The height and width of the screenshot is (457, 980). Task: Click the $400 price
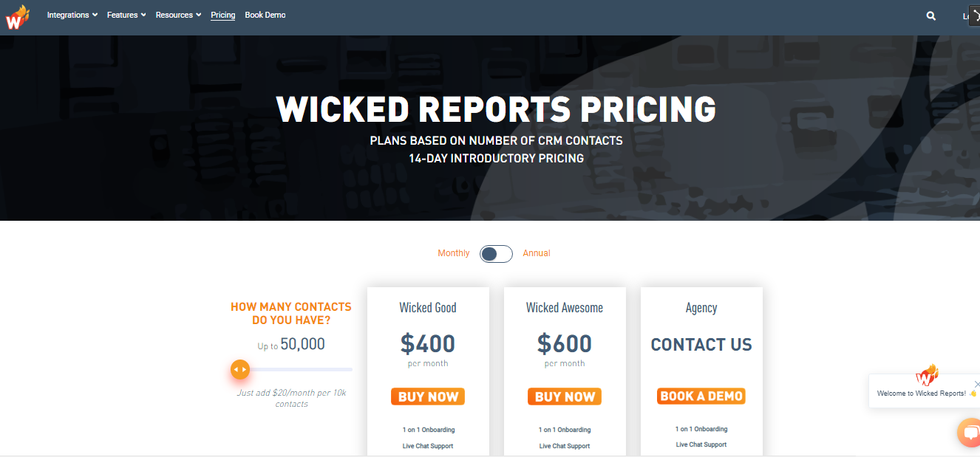coord(428,343)
